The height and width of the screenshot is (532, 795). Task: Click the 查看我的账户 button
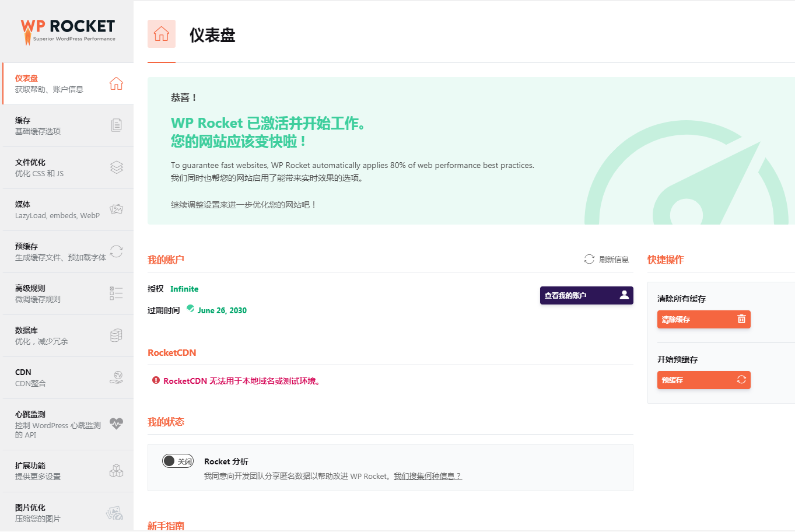pyautogui.click(x=586, y=295)
